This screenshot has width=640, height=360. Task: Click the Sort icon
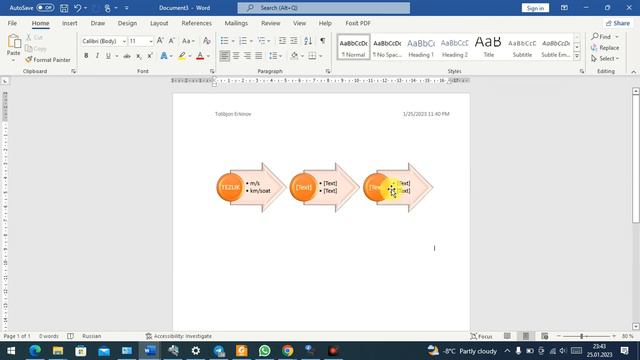[x=308, y=41]
